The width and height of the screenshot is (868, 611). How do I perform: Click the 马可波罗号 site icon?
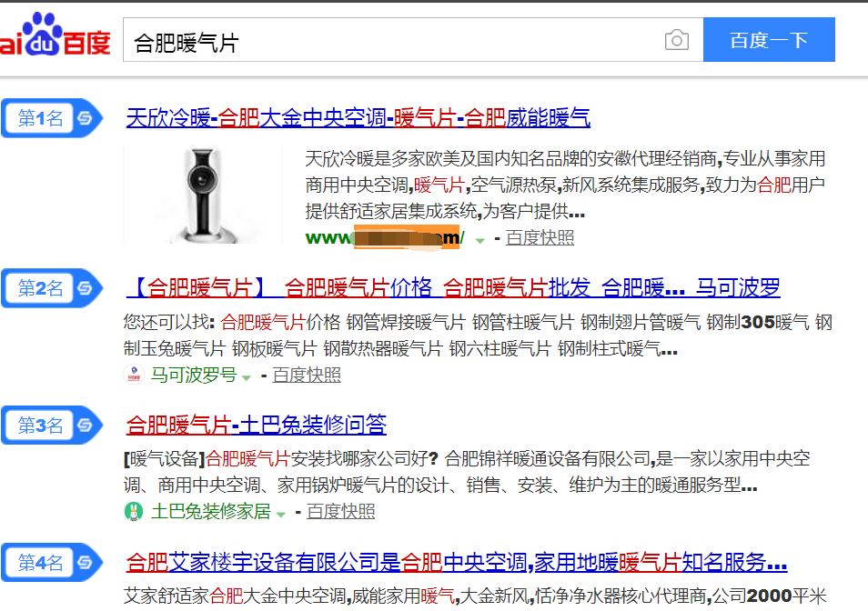(134, 375)
